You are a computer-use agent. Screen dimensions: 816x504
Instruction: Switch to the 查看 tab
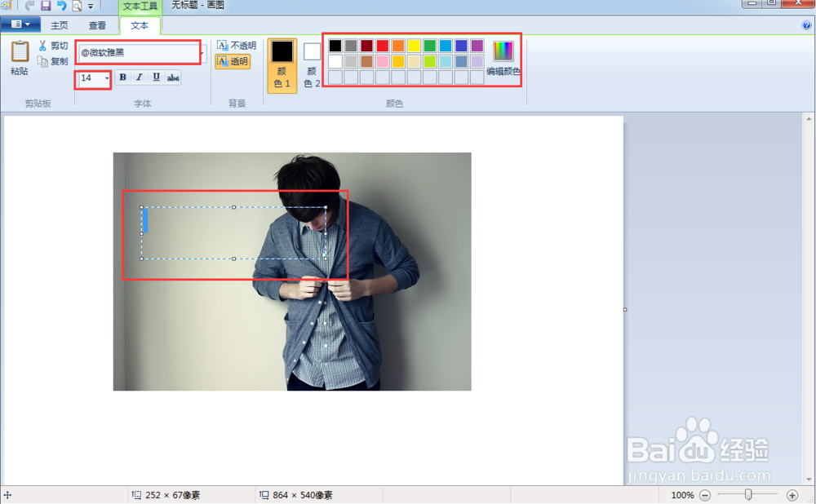[x=97, y=25]
